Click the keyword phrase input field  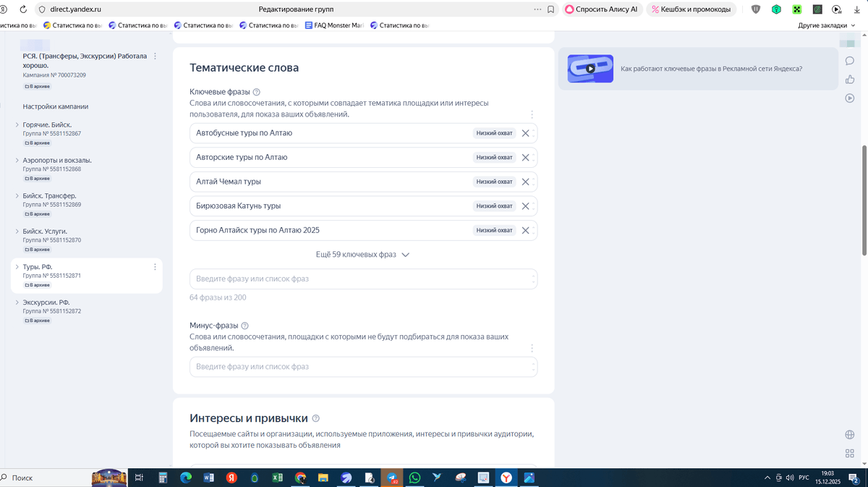tap(363, 279)
